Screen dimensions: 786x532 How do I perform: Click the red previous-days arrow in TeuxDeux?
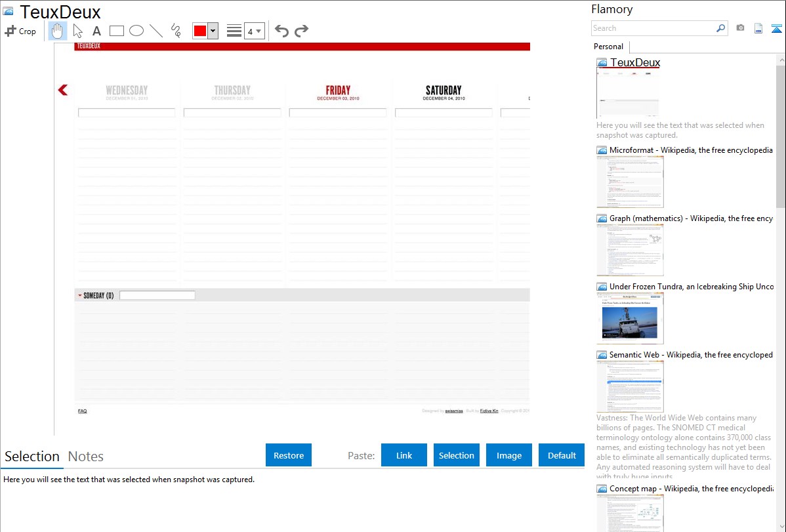click(63, 91)
